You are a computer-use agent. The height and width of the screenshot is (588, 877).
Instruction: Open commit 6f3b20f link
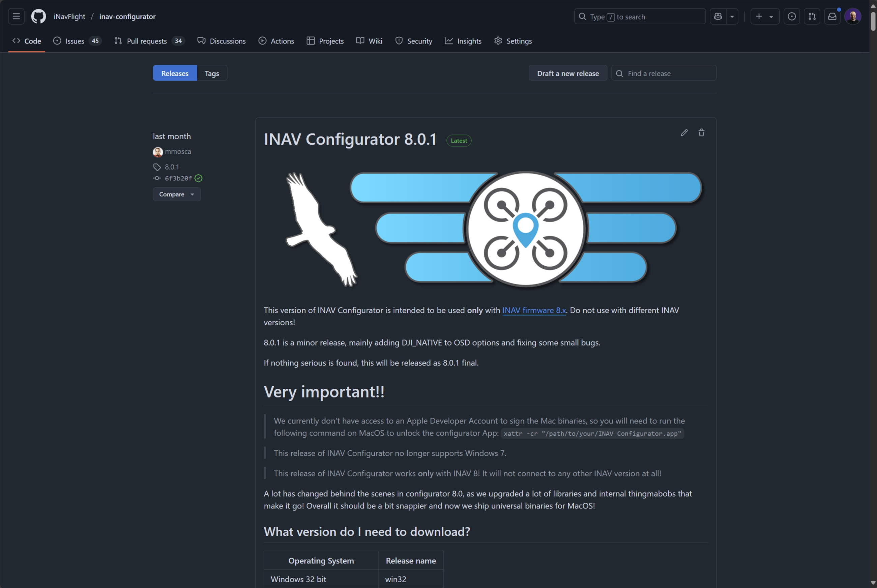pos(178,178)
